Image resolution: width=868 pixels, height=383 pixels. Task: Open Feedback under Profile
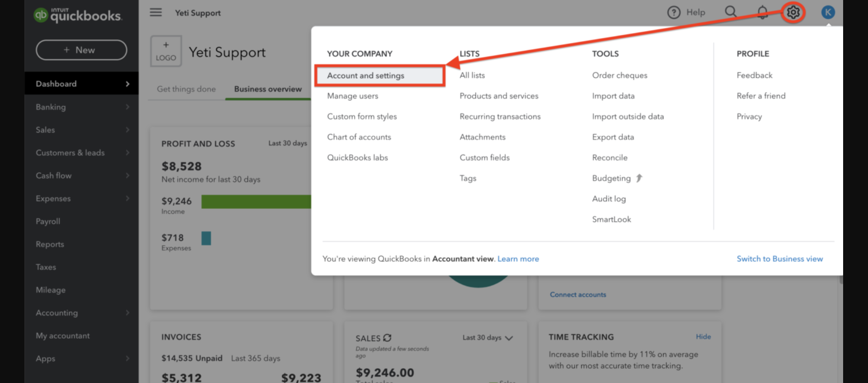coord(754,75)
